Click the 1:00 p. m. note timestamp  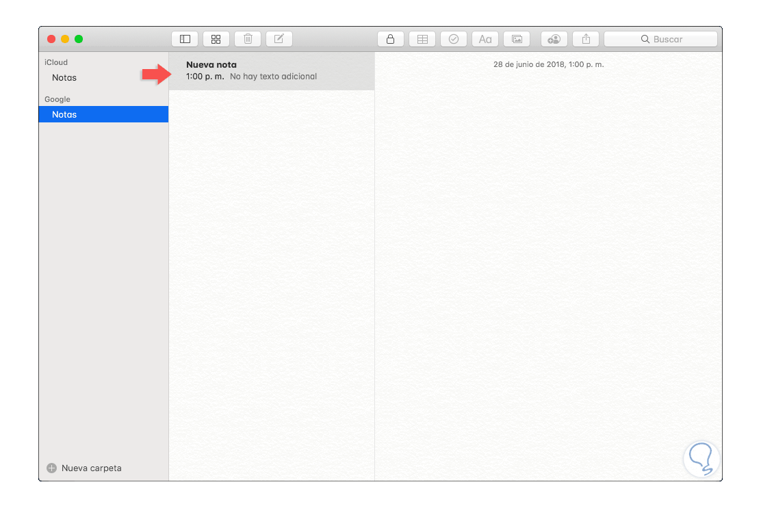(x=205, y=77)
